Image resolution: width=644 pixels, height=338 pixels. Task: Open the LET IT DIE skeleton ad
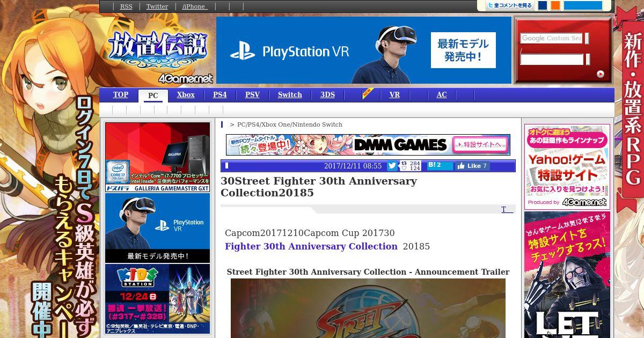coord(567,275)
